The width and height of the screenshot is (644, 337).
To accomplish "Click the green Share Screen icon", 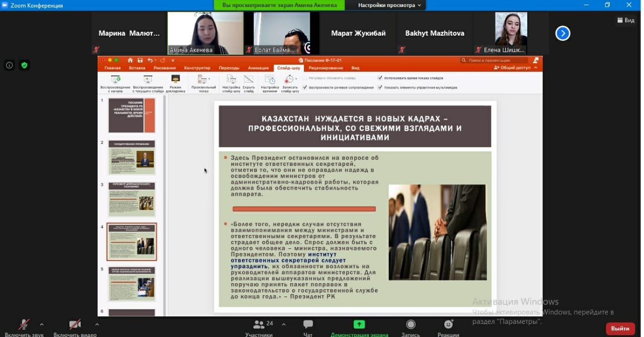I will pos(359,325).
